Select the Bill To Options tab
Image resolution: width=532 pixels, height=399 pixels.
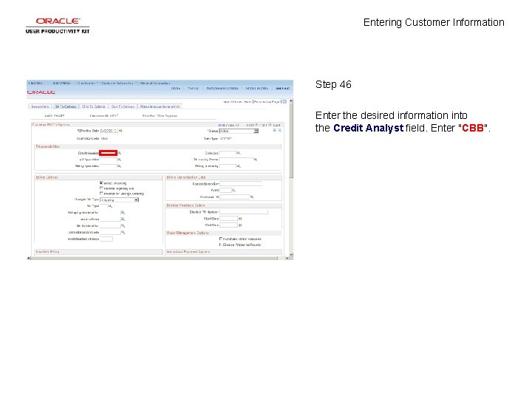pos(66,106)
